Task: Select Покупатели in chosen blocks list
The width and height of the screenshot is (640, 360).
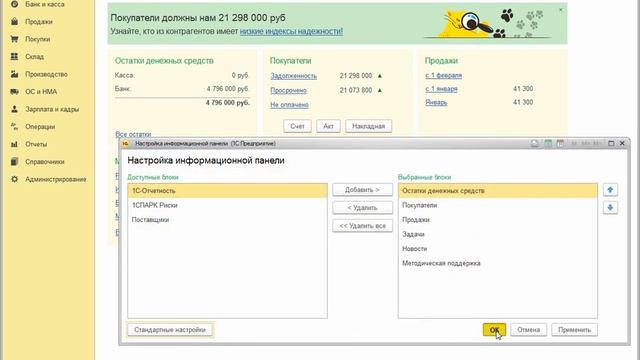Action: click(498, 205)
